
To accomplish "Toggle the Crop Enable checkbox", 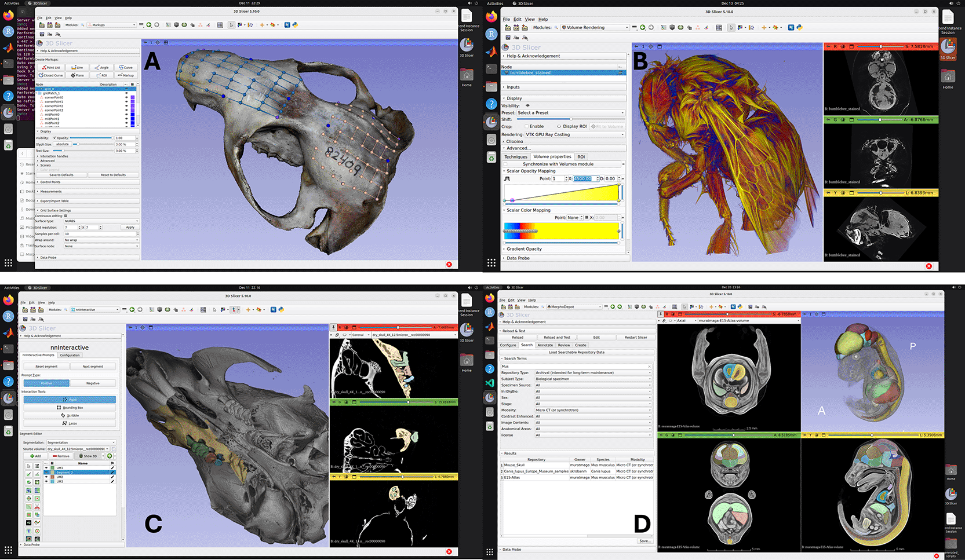I will (526, 126).
